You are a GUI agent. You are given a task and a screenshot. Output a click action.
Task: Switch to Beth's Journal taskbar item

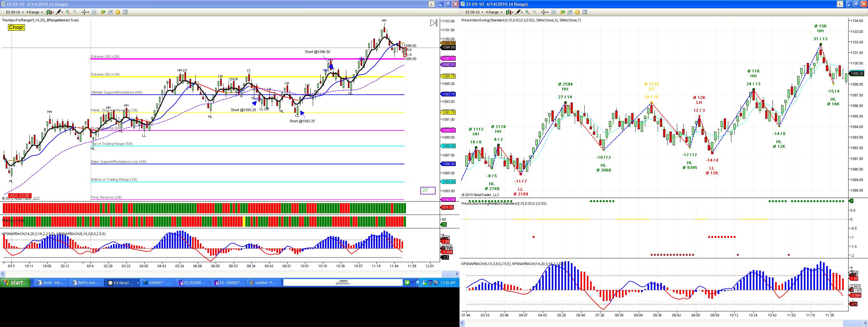pos(86,283)
